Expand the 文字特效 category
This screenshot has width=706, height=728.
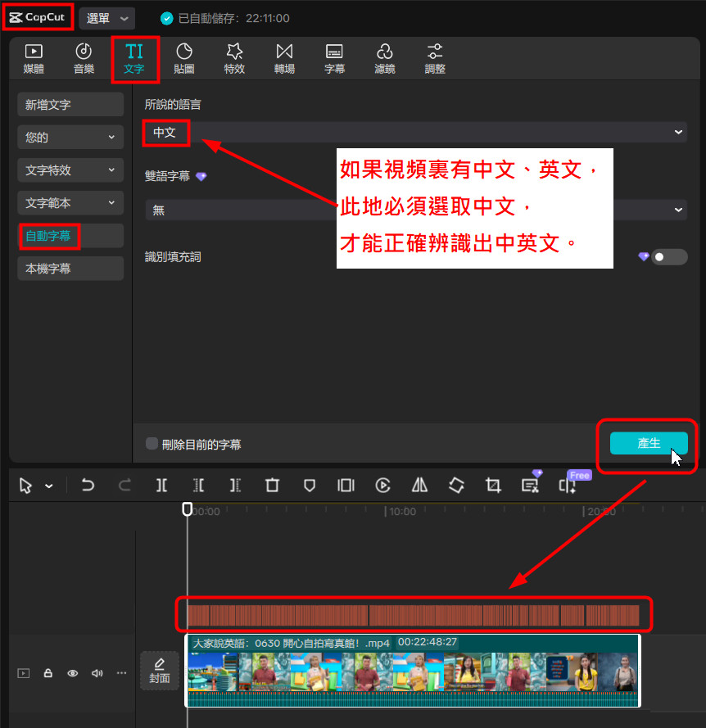point(70,170)
